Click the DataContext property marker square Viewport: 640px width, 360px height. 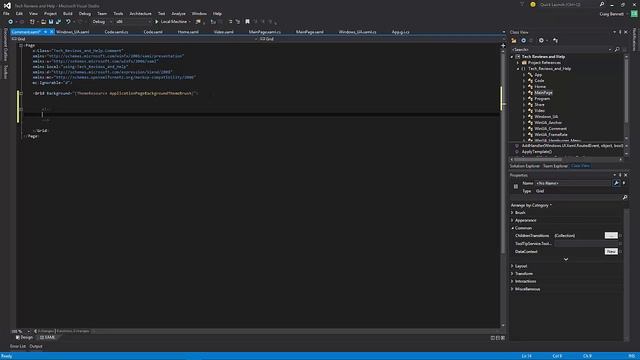pos(620,251)
